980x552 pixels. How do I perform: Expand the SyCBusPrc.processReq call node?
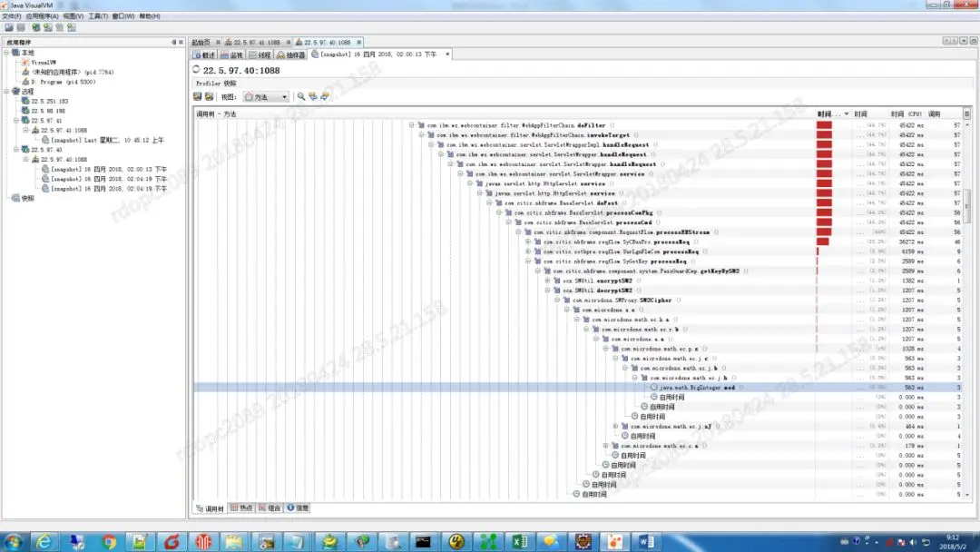(x=528, y=241)
